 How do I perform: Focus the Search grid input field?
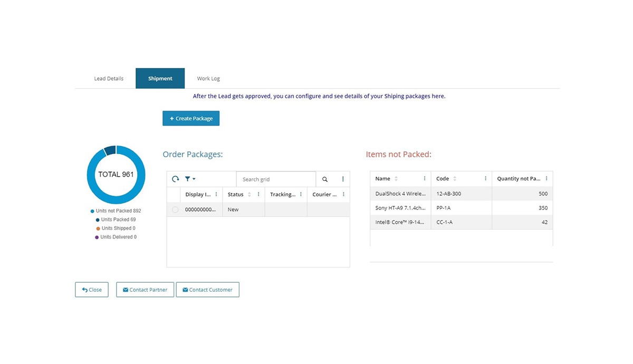pos(276,179)
